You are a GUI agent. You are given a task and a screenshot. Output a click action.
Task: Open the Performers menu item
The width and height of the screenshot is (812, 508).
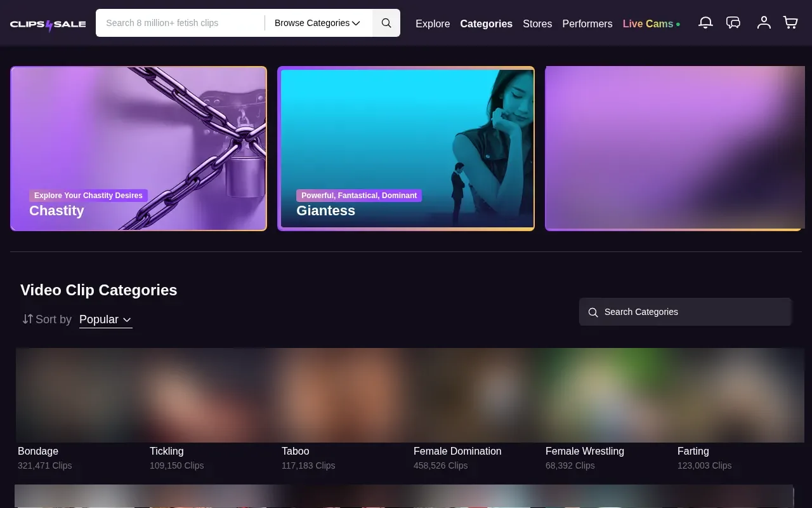point(587,23)
